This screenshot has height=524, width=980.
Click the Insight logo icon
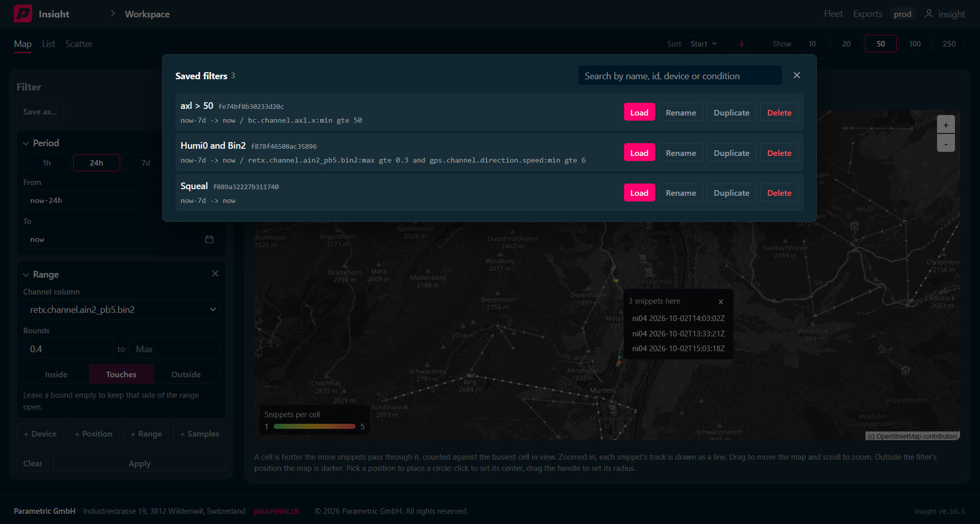[23, 14]
